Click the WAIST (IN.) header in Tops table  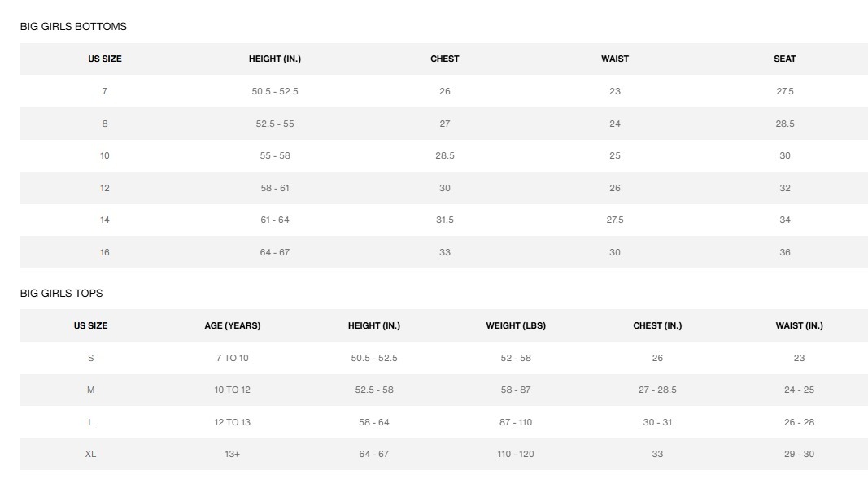point(799,326)
